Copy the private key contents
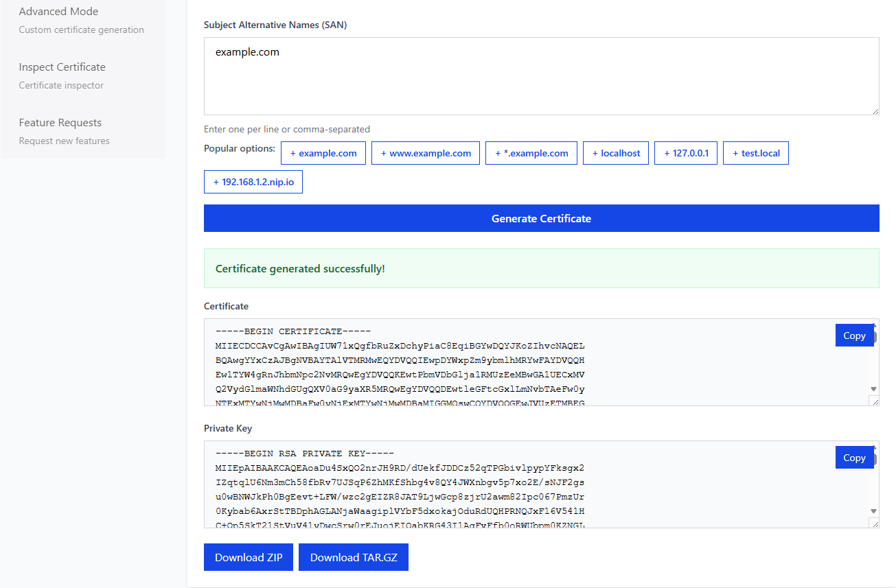This screenshot has height=588, width=896. [854, 457]
